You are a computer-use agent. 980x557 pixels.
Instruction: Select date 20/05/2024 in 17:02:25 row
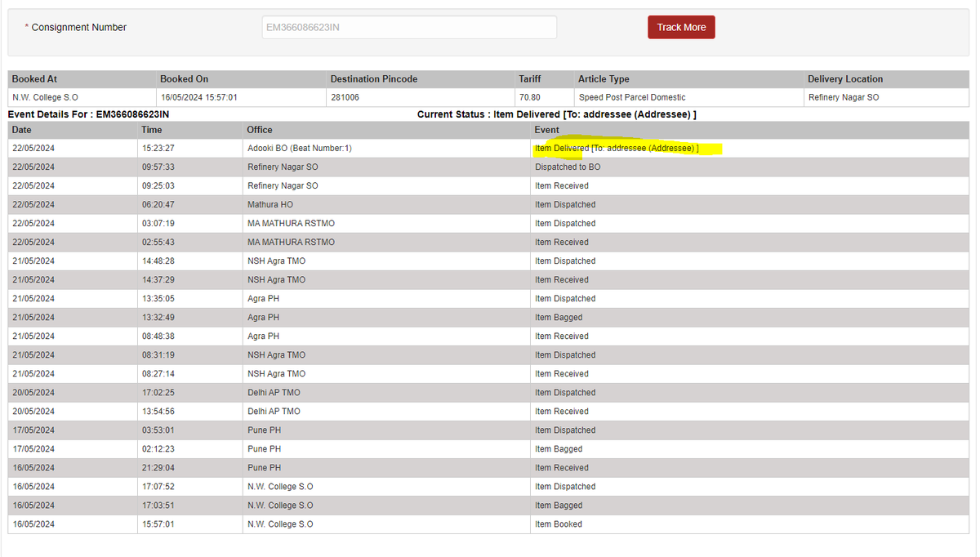[x=73, y=393]
